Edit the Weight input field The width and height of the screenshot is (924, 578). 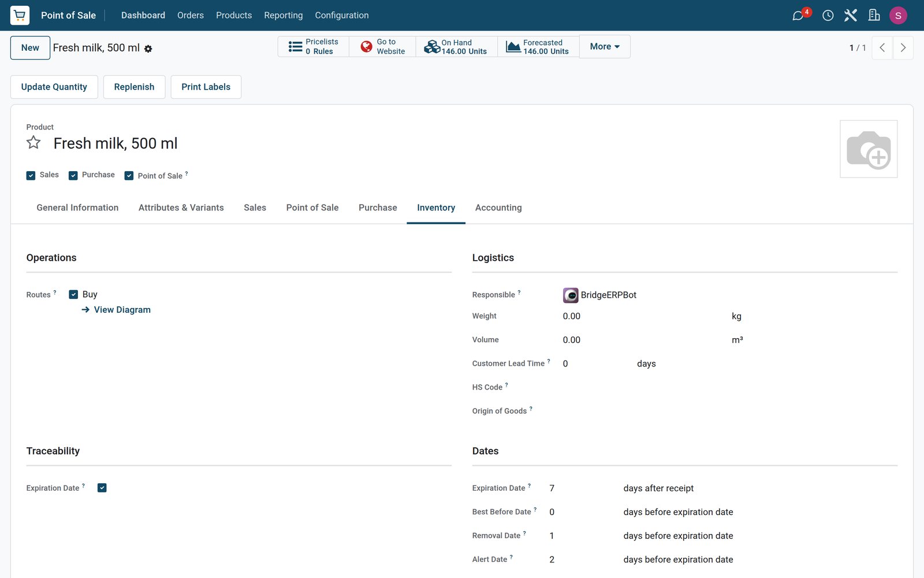click(x=641, y=316)
